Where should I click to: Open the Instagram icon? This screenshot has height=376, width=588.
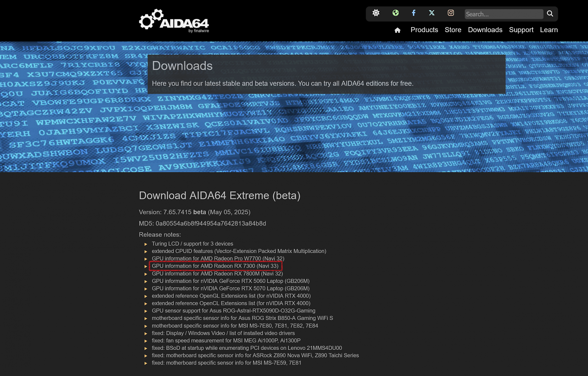tap(451, 13)
